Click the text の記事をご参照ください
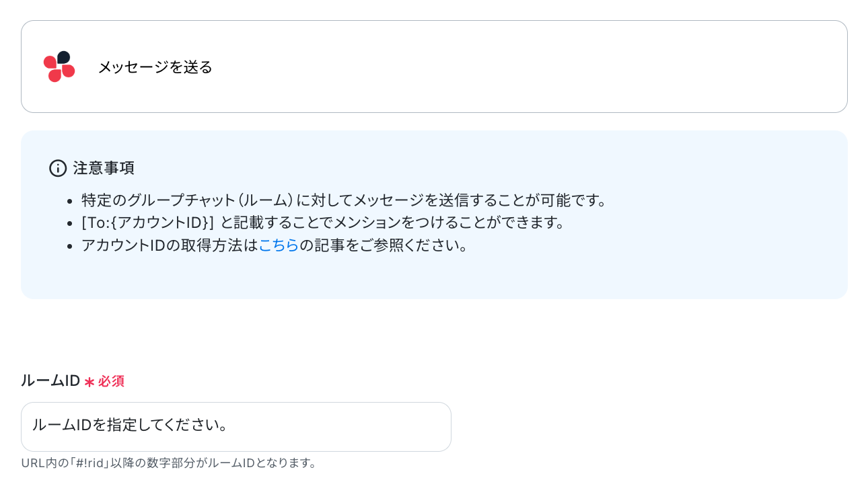The image size is (868, 484). point(384,245)
